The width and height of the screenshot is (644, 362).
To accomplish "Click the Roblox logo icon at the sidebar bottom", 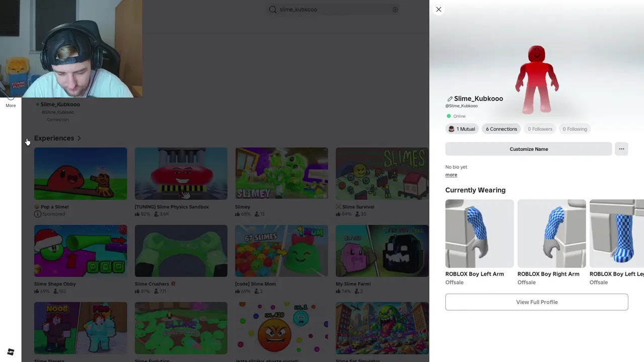I will 11,352.
